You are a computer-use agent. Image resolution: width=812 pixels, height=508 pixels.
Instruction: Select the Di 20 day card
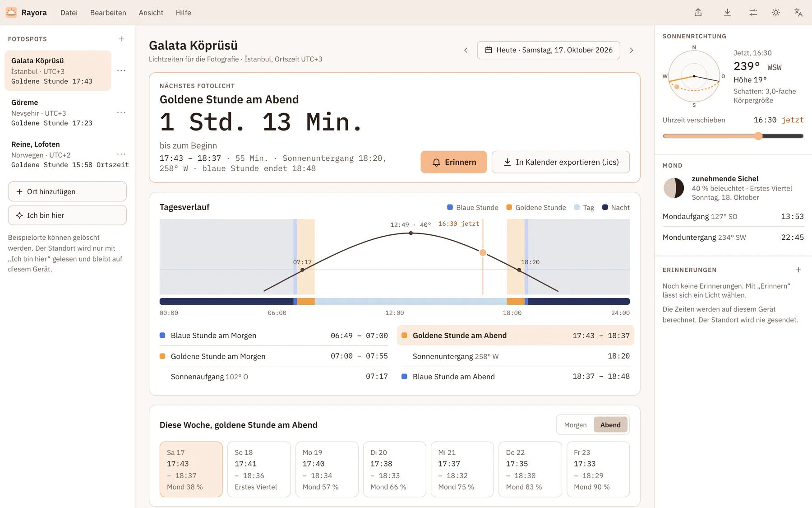[x=395, y=470]
